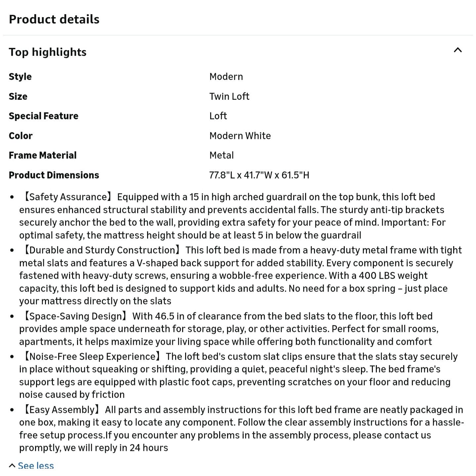476x476 pixels.
Task: Select the Modern White color value
Action: pos(240,136)
